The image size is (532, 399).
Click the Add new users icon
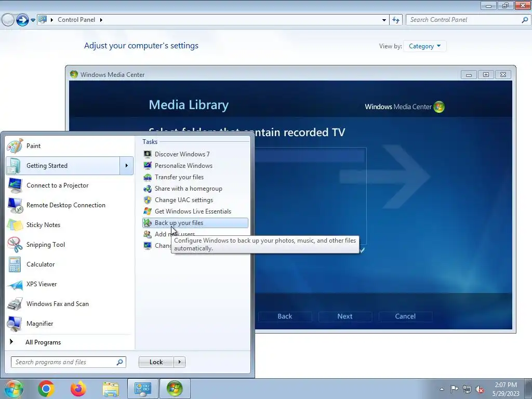click(x=147, y=234)
